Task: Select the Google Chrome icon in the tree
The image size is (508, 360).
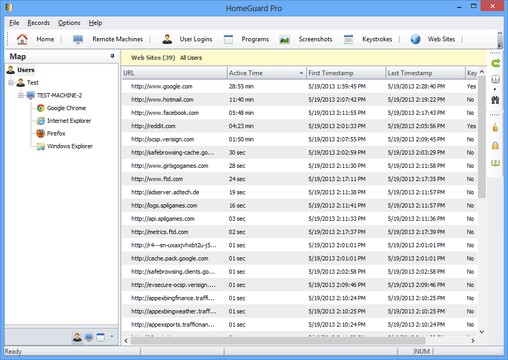Action: click(x=41, y=108)
